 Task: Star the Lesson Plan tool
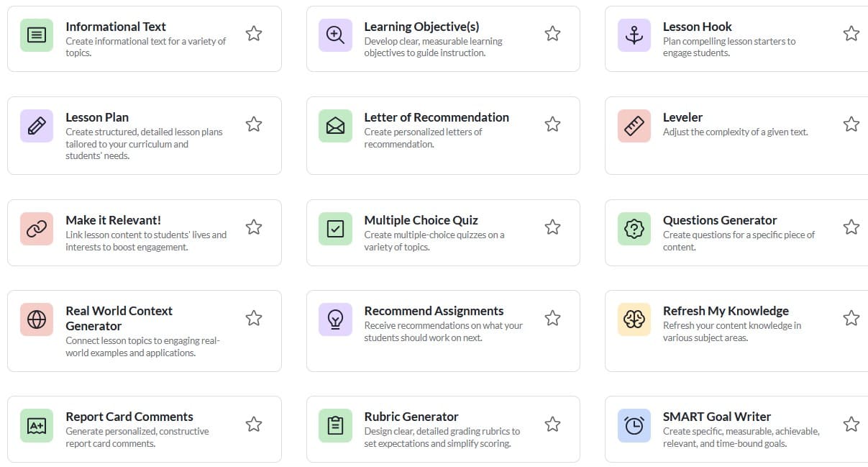(x=254, y=124)
